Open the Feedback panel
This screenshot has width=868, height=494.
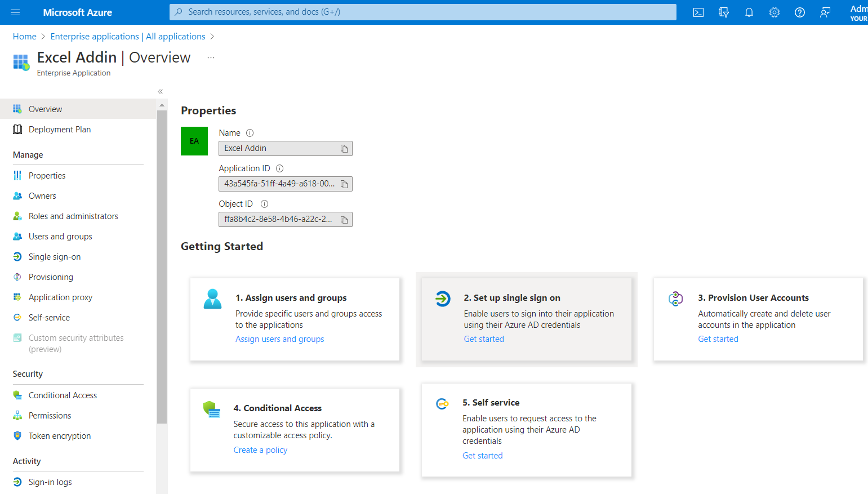[x=825, y=12]
